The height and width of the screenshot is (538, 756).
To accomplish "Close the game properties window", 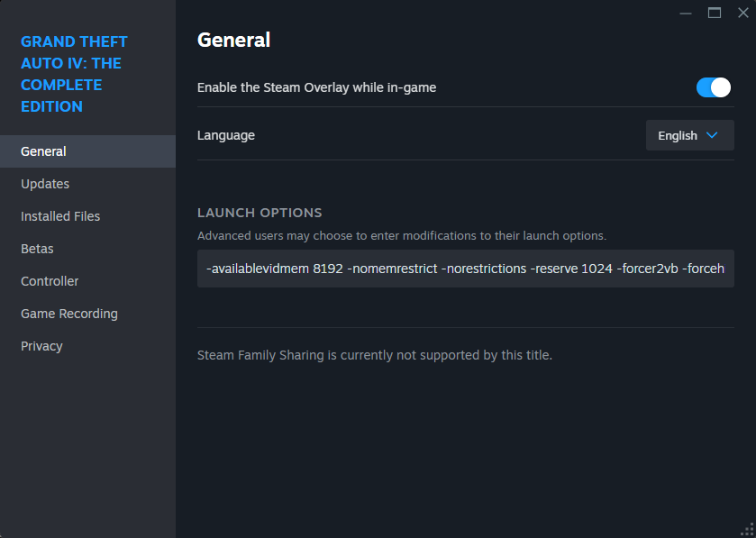I will [x=742, y=13].
